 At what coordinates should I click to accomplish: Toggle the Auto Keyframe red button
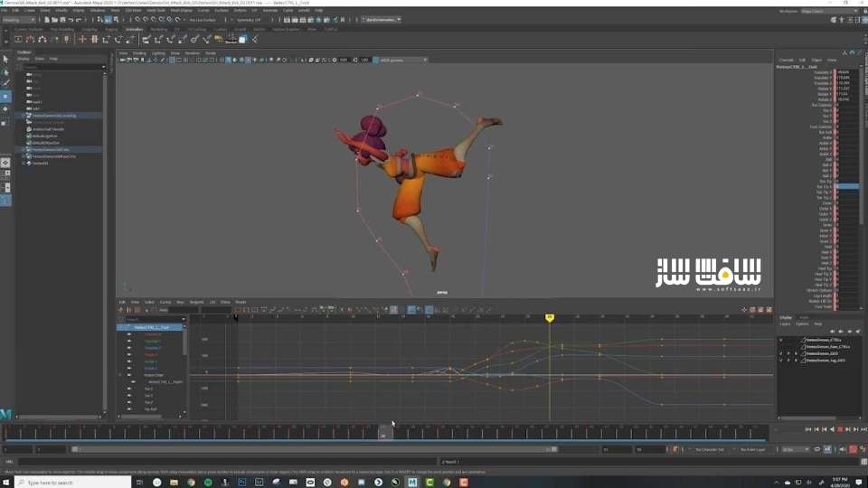coord(853,449)
